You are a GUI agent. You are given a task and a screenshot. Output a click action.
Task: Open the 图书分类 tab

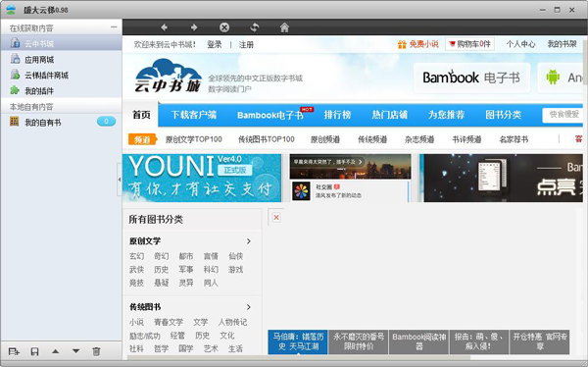504,115
